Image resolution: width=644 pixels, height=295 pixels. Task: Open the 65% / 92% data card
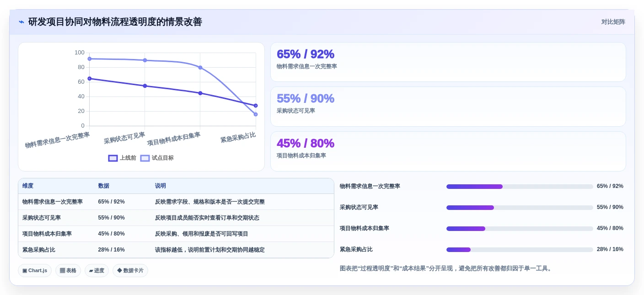coord(448,62)
